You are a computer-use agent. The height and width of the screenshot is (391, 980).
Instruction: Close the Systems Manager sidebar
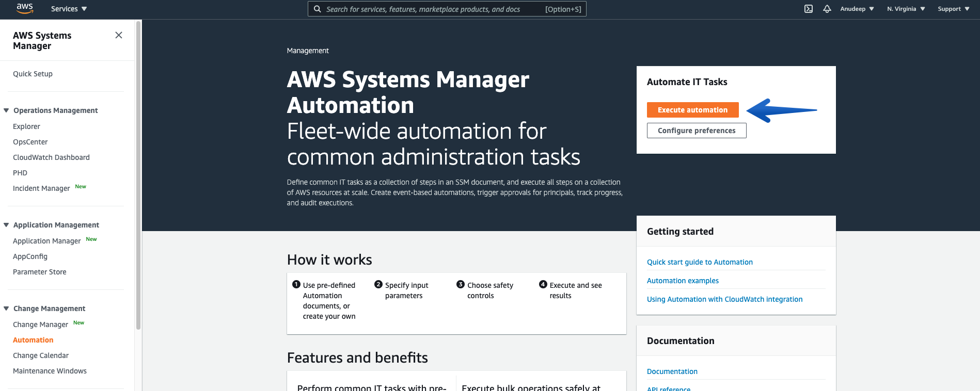[119, 35]
